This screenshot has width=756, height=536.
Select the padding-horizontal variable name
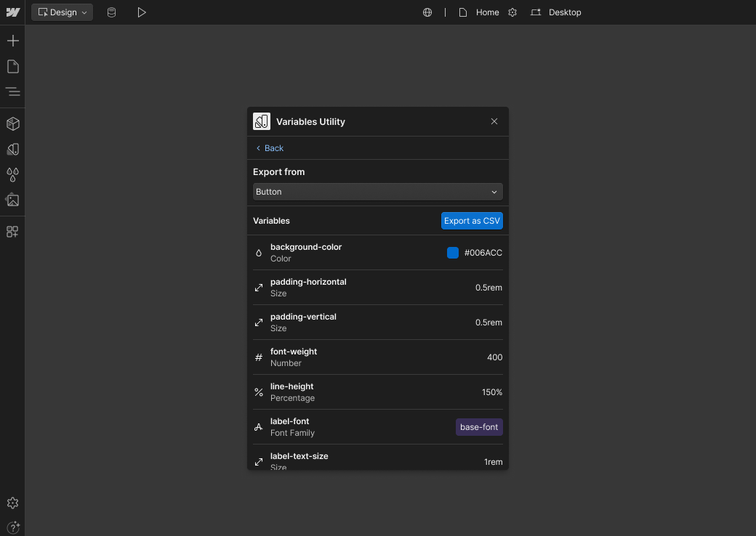(308, 282)
